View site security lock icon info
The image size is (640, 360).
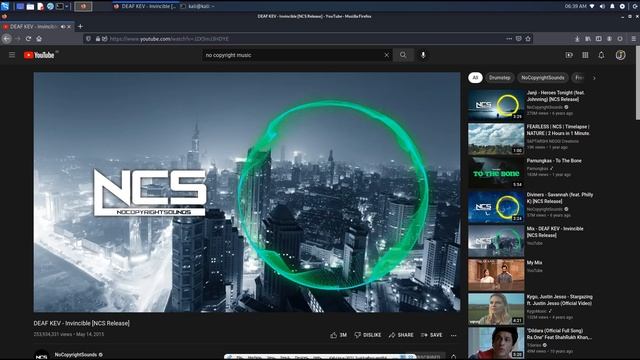98,39
